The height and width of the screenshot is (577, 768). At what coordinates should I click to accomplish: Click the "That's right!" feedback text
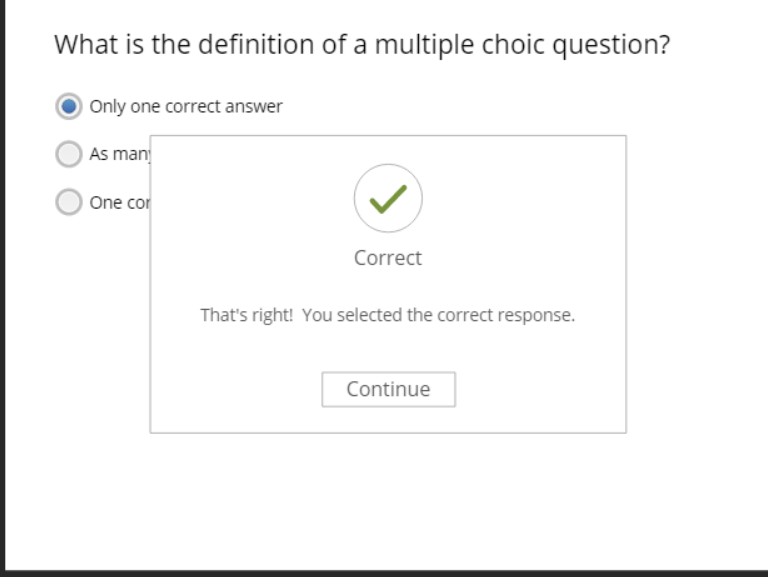tap(246, 315)
